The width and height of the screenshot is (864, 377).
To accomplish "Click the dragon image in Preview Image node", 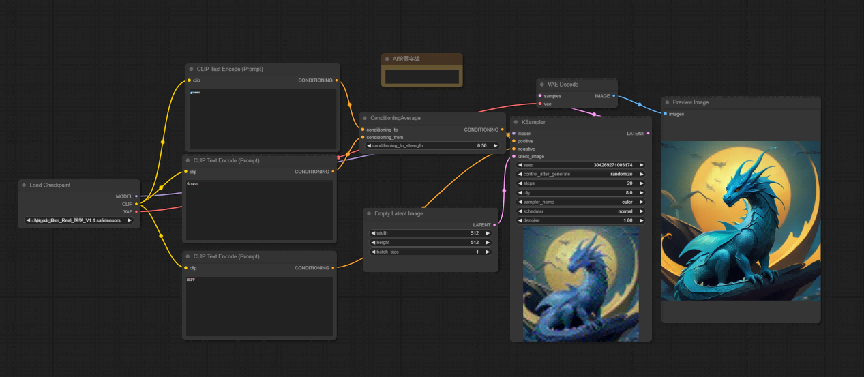I will 741,220.
